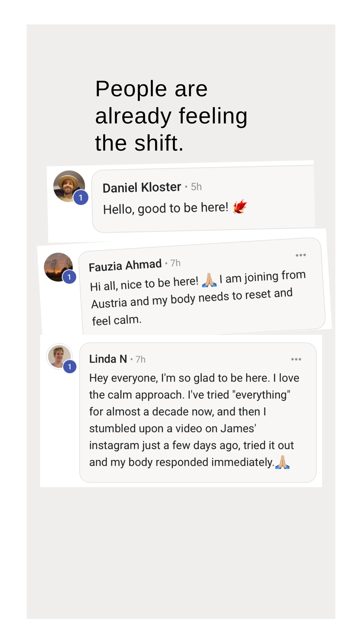Image resolution: width=362 pixels, height=644 pixels.
Task: Click the Linda N name link
Action: click(108, 359)
